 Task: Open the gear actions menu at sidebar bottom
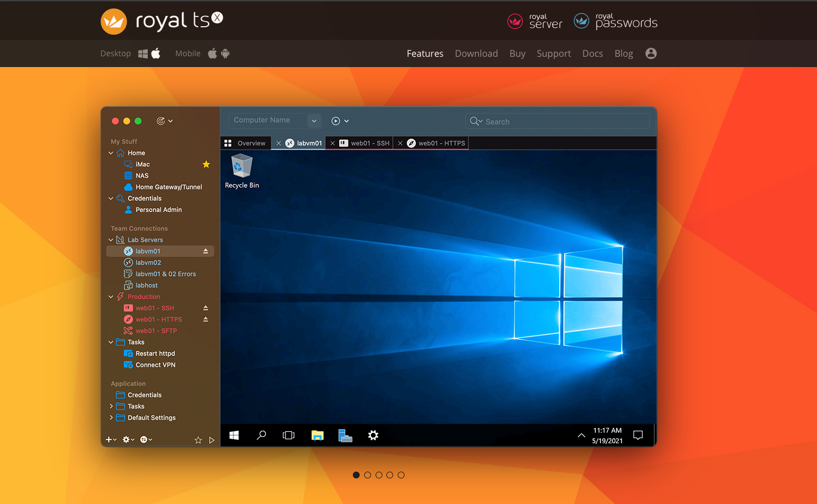pos(128,440)
